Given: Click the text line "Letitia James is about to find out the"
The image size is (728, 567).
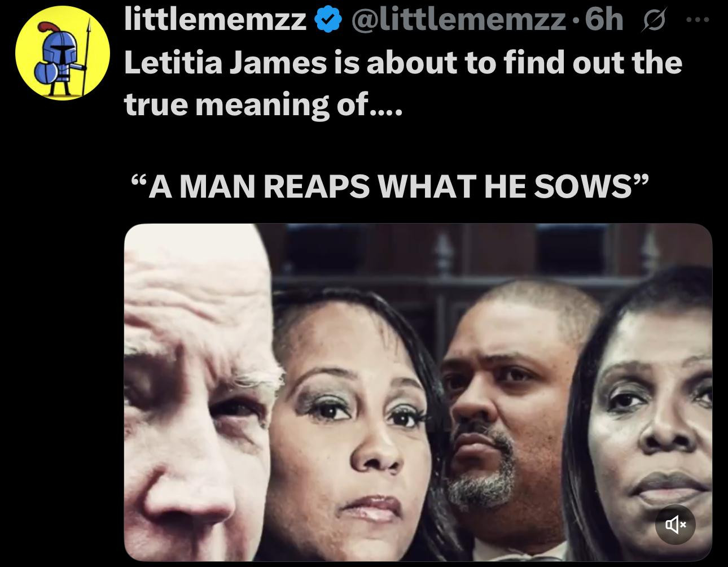Looking at the screenshot, I should click(x=403, y=63).
